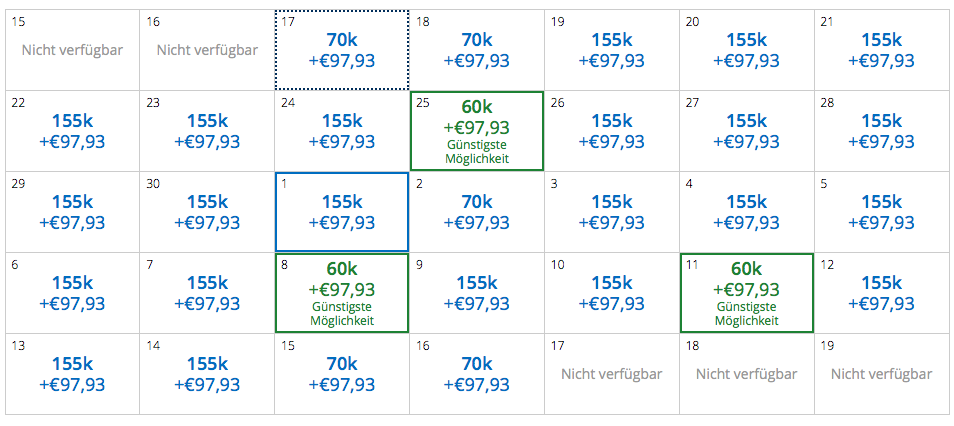Select day 8 Günstigste Möglichkeit 60k

tap(342, 293)
